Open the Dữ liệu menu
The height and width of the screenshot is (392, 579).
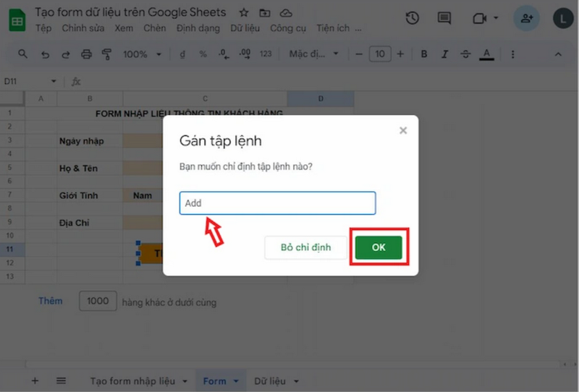(245, 28)
